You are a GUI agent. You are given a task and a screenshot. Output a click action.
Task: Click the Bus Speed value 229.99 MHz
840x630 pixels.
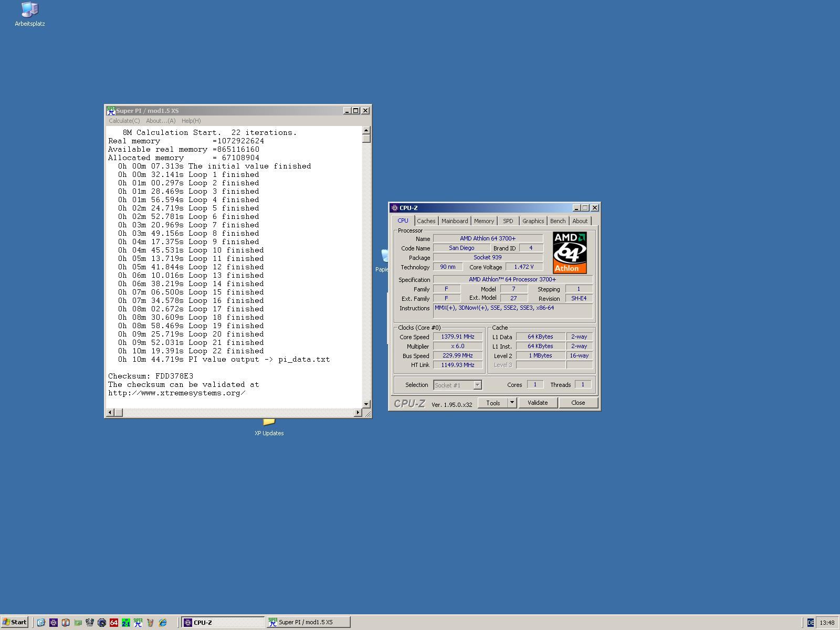tap(458, 355)
